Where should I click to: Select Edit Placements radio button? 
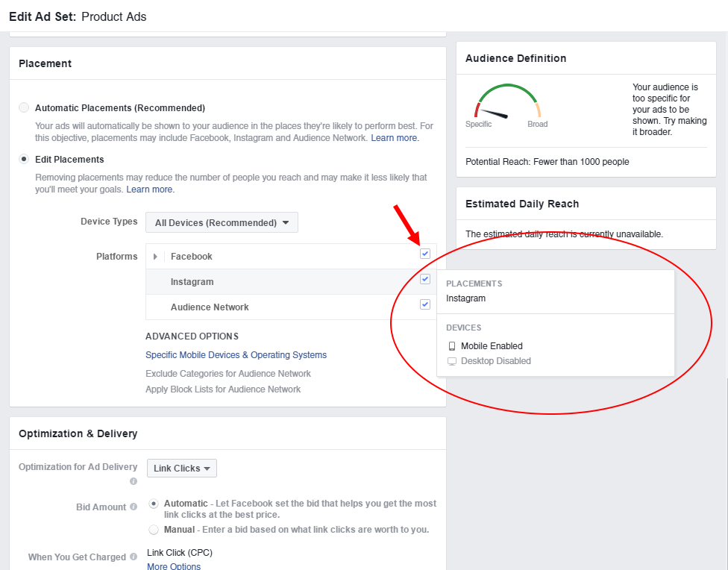24,160
